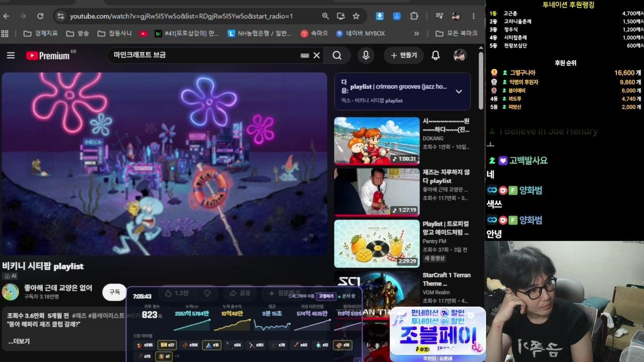Open the Groove Jazz 2:29:29 thumbnail
The image size is (644, 362).
click(377, 243)
